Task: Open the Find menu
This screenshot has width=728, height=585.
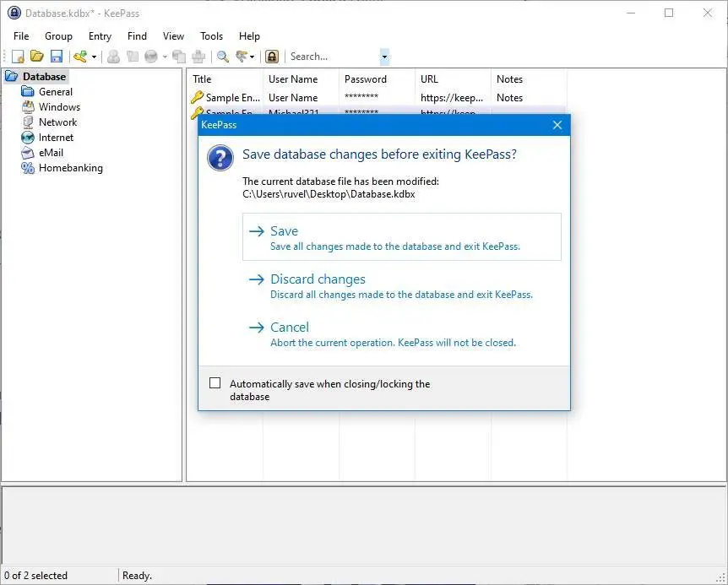Action: (137, 36)
